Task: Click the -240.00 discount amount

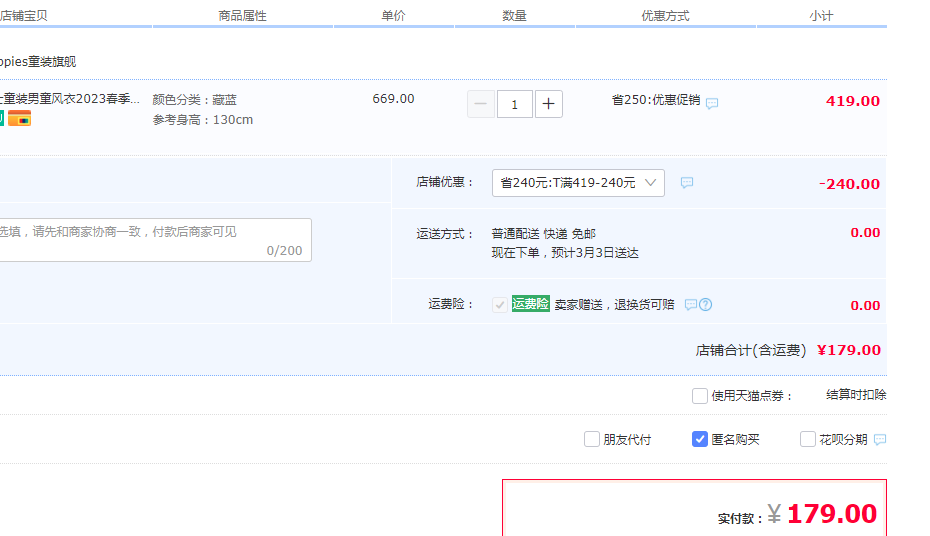Action: pos(849,184)
